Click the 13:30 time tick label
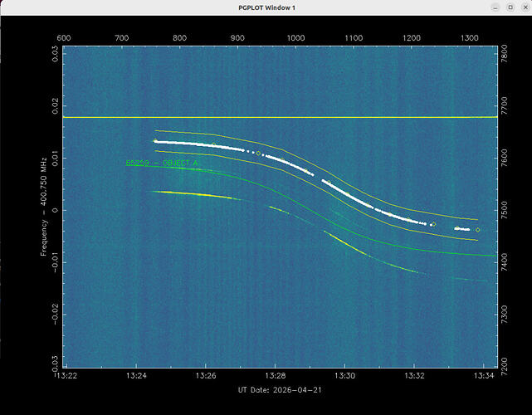This screenshot has width=532, height=415. [344, 376]
